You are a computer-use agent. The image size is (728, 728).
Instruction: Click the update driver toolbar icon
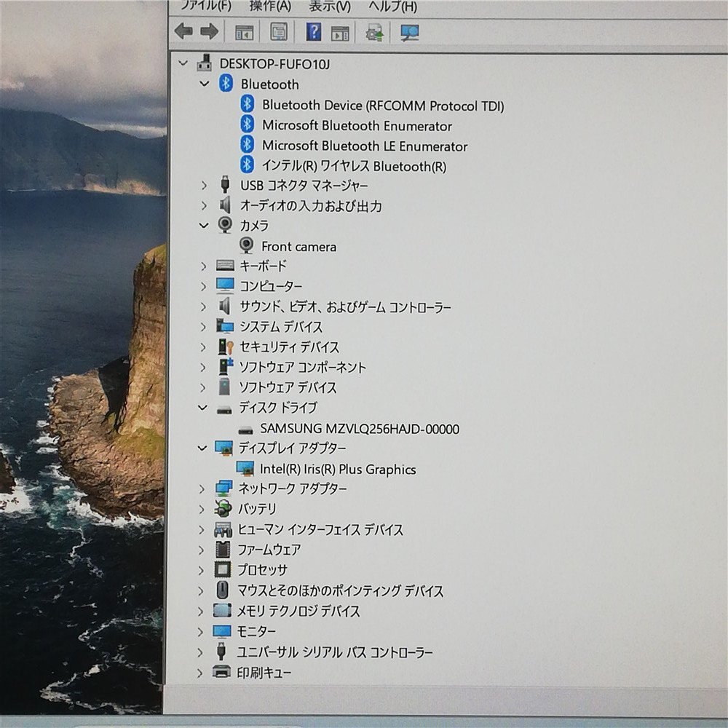pos(374,32)
